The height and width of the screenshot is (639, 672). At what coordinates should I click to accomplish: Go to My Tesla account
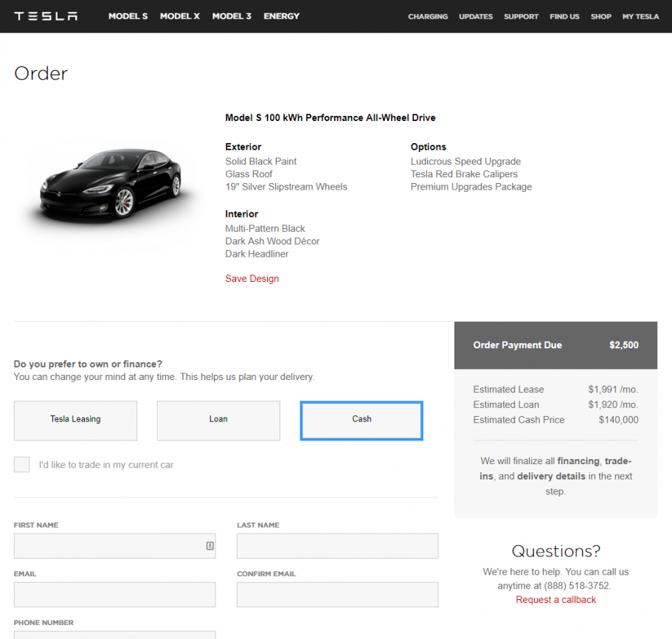click(641, 16)
